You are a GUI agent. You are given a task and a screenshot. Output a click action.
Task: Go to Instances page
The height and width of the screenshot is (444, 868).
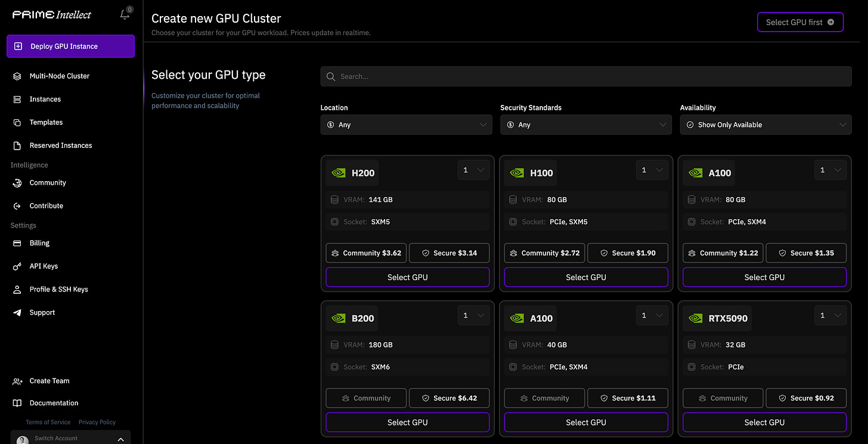45,99
